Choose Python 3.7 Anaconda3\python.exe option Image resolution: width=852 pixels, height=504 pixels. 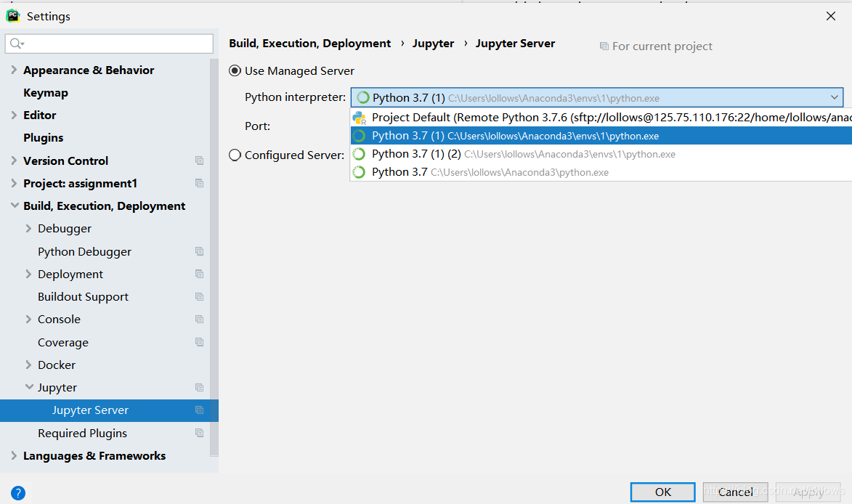point(601,172)
